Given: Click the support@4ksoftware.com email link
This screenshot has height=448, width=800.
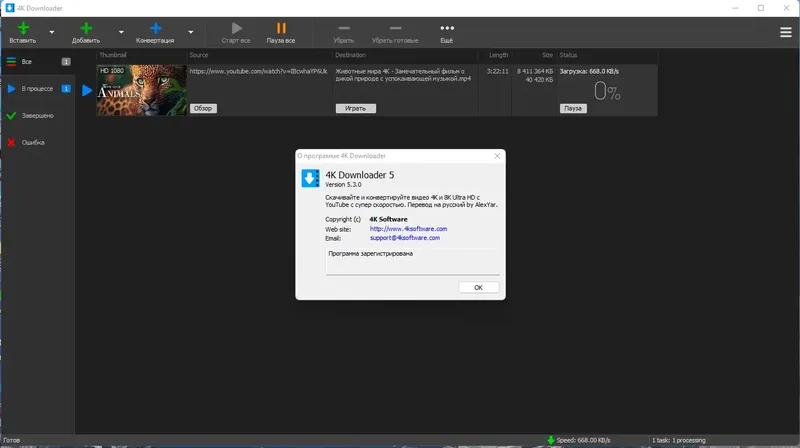Looking at the screenshot, I should coord(405,238).
